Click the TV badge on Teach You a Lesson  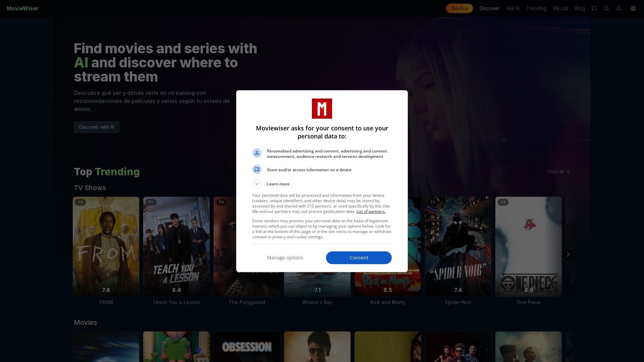[x=151, y=202]
